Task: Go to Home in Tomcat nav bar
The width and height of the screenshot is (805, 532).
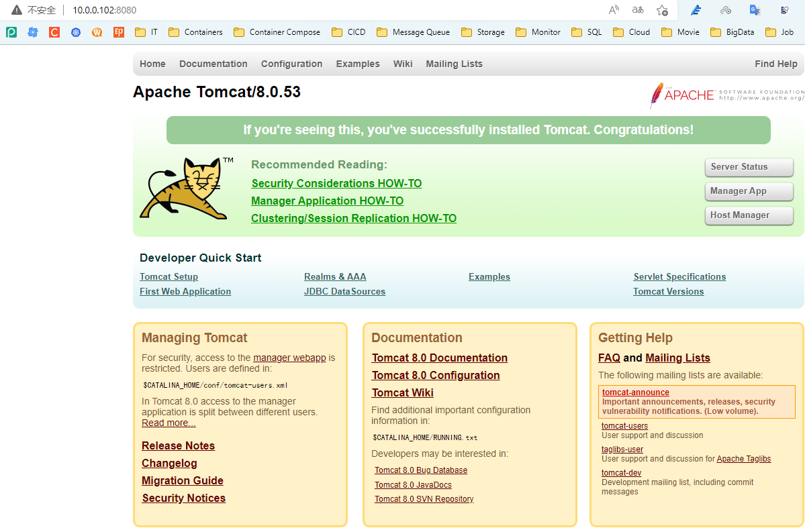Action: [152, 64]
